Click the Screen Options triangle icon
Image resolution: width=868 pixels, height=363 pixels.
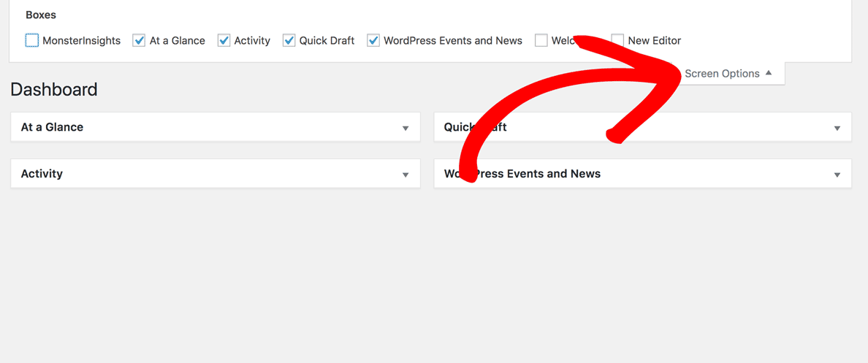pos(769,73)
